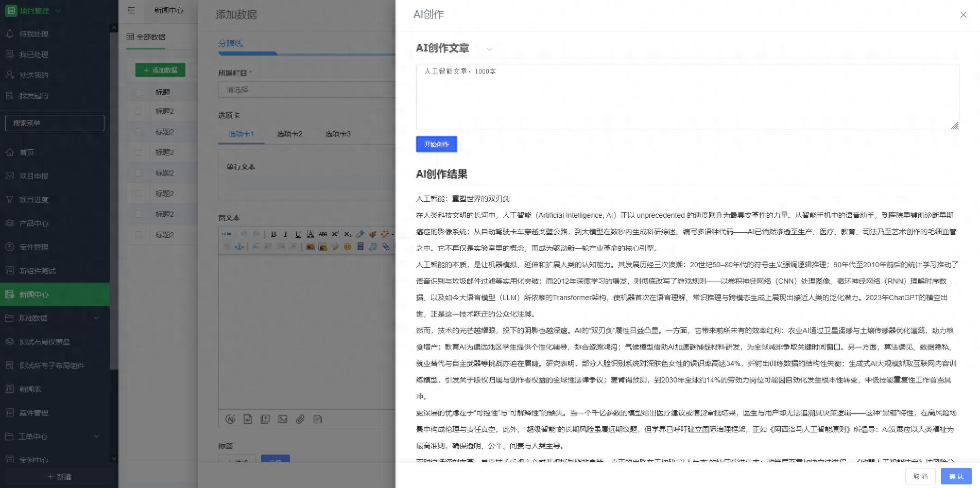980x488 pixels.
Task: Open the HTML source view icon
Action: pos(227,234)
